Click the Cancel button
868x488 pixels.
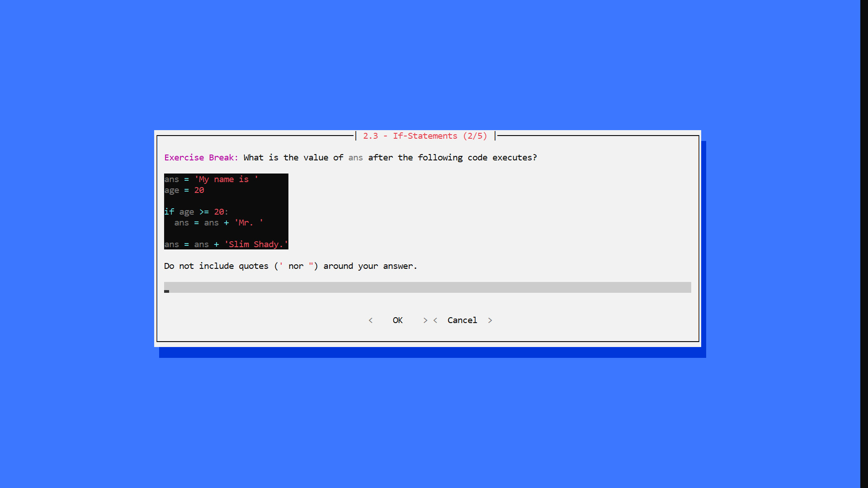(462, 320)
